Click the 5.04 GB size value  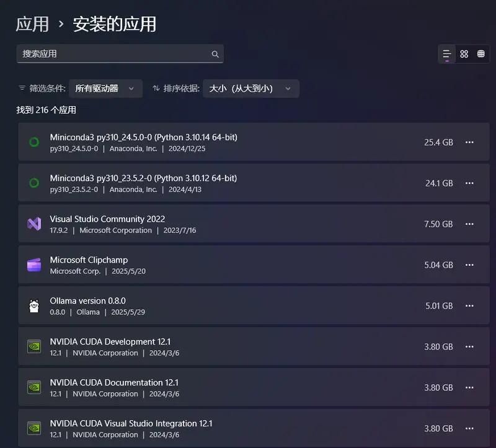[x=438, y=265]
